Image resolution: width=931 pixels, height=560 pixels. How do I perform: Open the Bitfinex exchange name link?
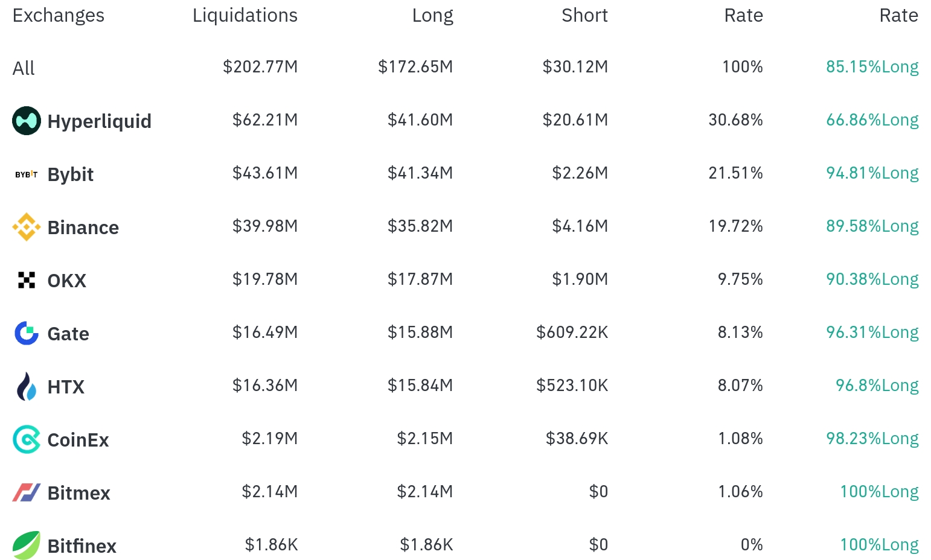[x=82, y=546]
